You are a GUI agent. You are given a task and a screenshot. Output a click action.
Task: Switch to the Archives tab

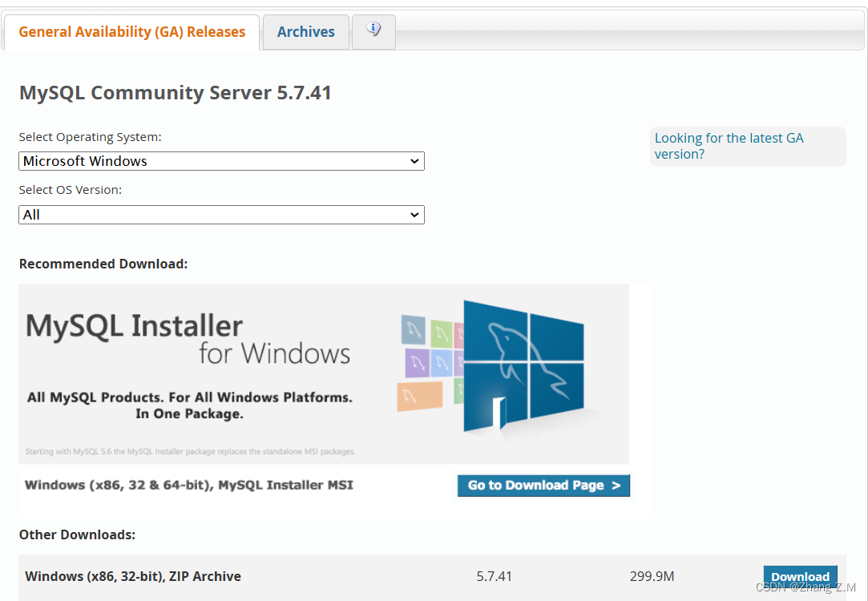pos(305,31)
